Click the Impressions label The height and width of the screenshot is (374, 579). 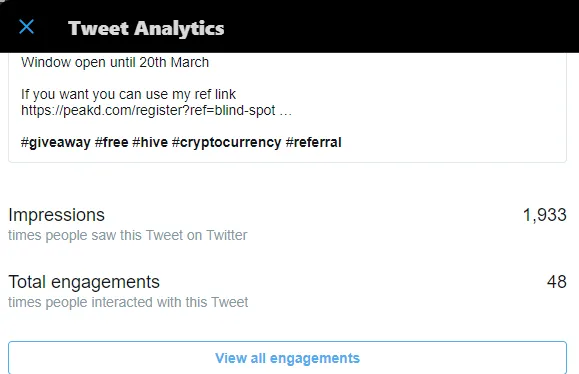56,215
